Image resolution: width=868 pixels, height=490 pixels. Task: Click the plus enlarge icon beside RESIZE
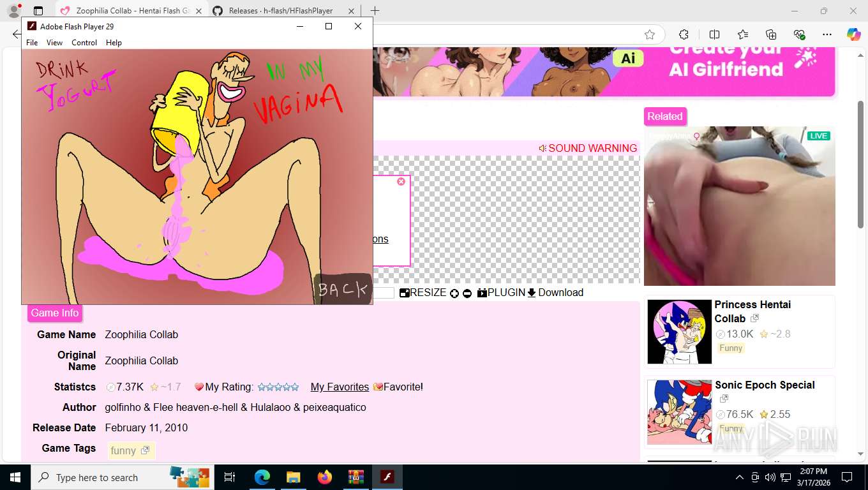tap(454, 293)
